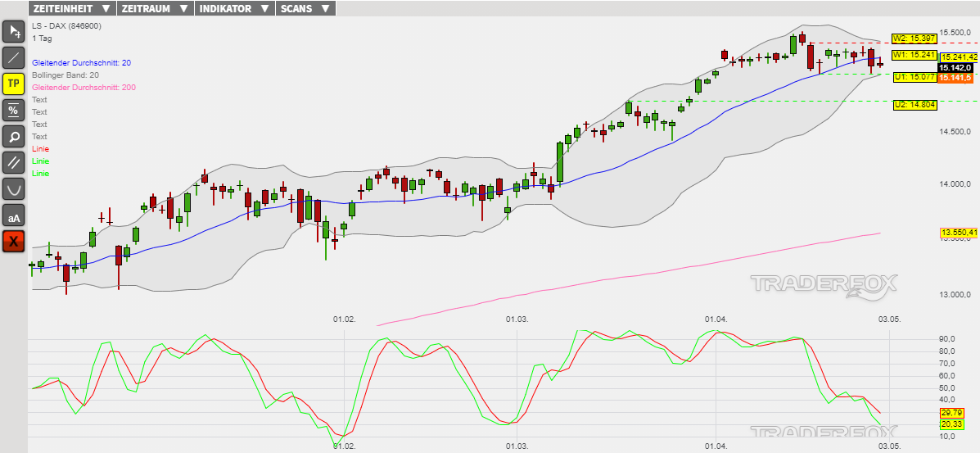
Task: Open the ZEITEINHEIT dropdown menu
Action: pyautogui.click(x=71, y=8)
